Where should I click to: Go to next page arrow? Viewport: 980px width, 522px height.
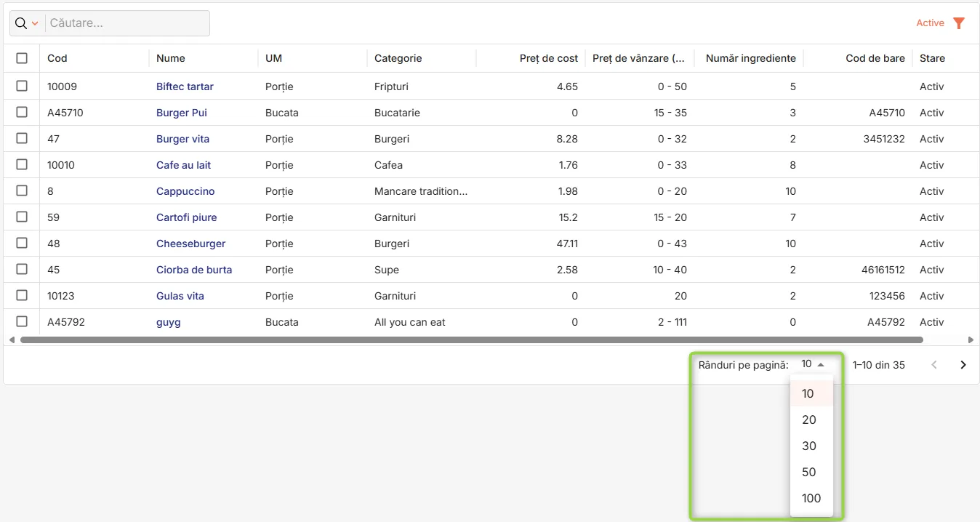click(963, 365)
